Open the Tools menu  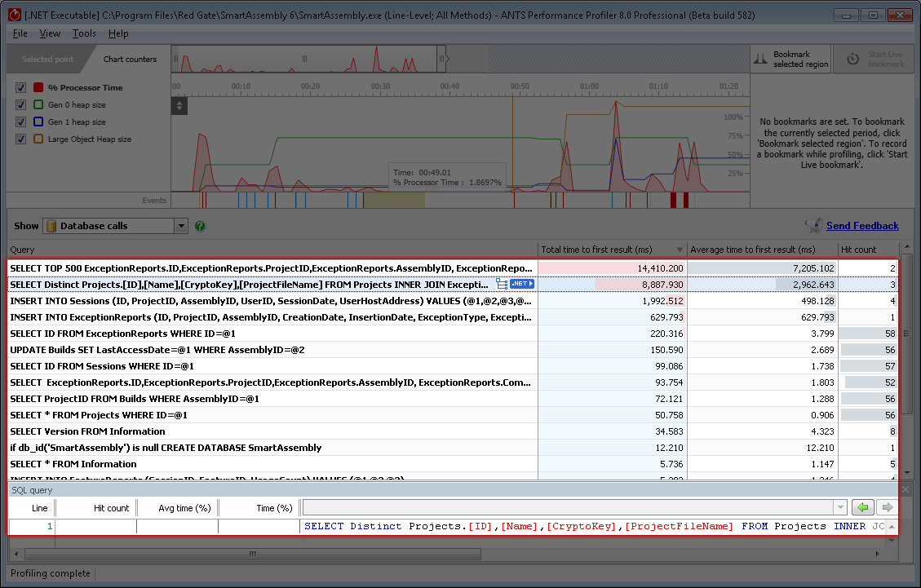(x=84, y=33)
